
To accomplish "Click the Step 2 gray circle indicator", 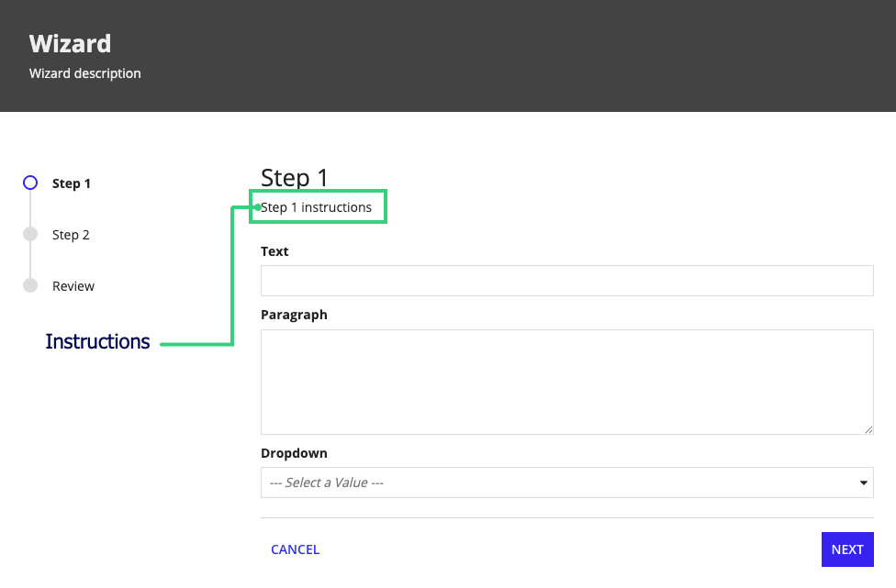I will [30, 234].
